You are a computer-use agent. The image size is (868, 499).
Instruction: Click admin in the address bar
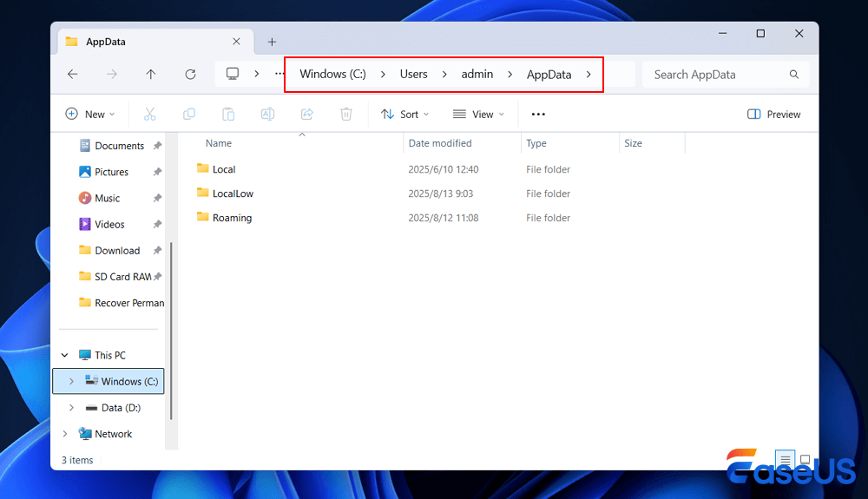coord(477,74)
